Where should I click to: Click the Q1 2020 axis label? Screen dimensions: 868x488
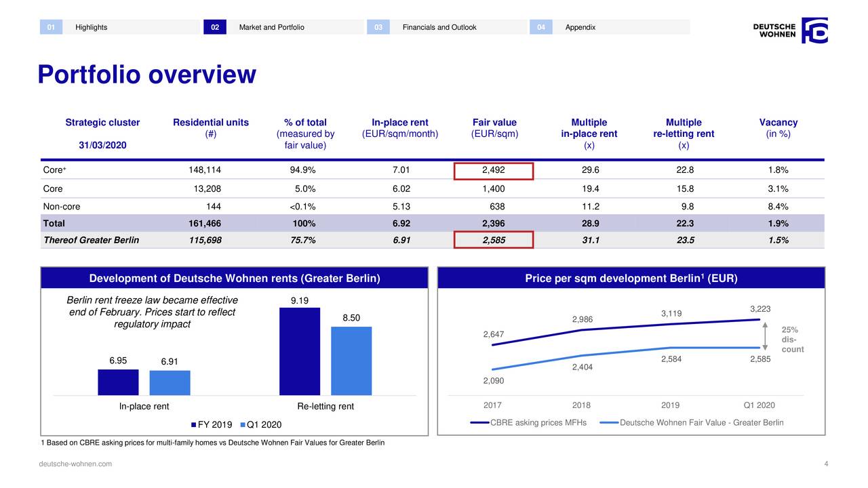click(759, 405)
